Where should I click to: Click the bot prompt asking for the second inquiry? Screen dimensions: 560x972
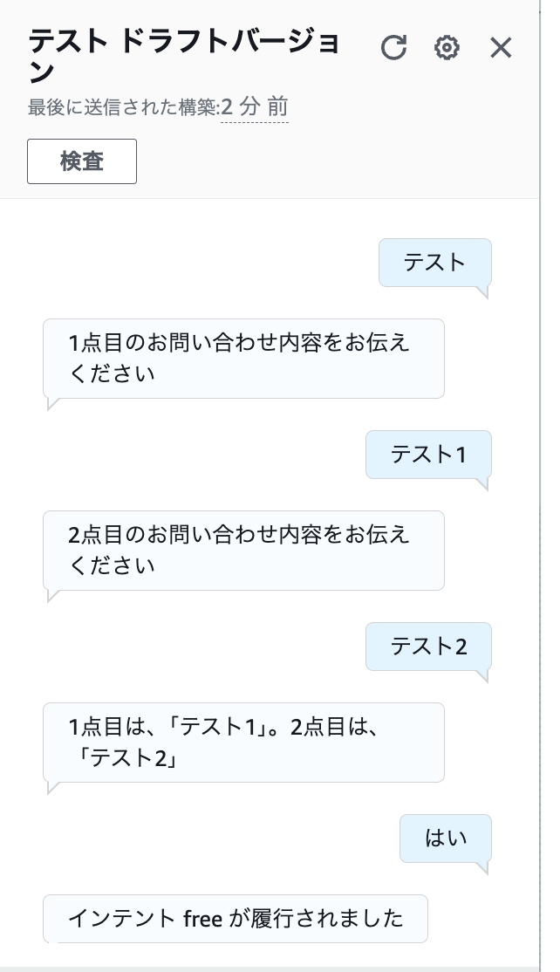pyautogui.click(x=243, y=550)
